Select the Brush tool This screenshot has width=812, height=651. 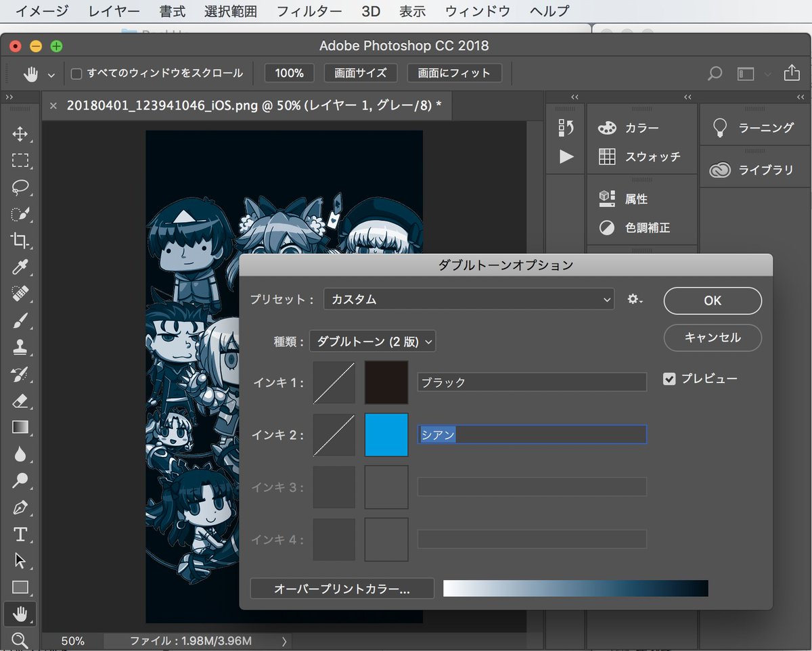[x=20, y=320]
